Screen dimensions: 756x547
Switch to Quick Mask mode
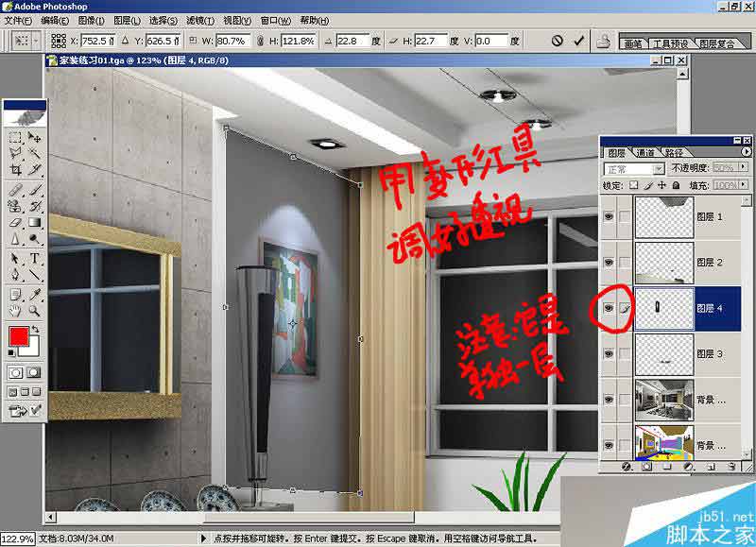(34, 372)
